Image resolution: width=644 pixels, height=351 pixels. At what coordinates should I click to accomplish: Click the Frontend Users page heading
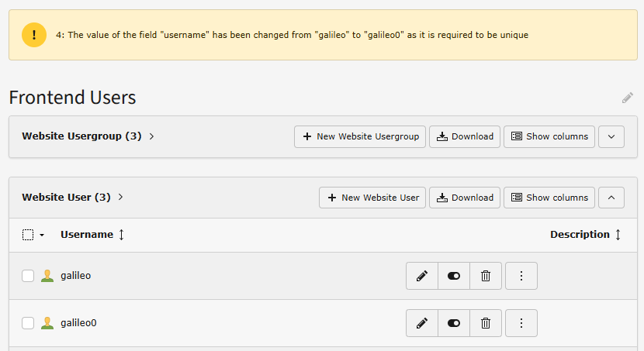tap(72, 98)
